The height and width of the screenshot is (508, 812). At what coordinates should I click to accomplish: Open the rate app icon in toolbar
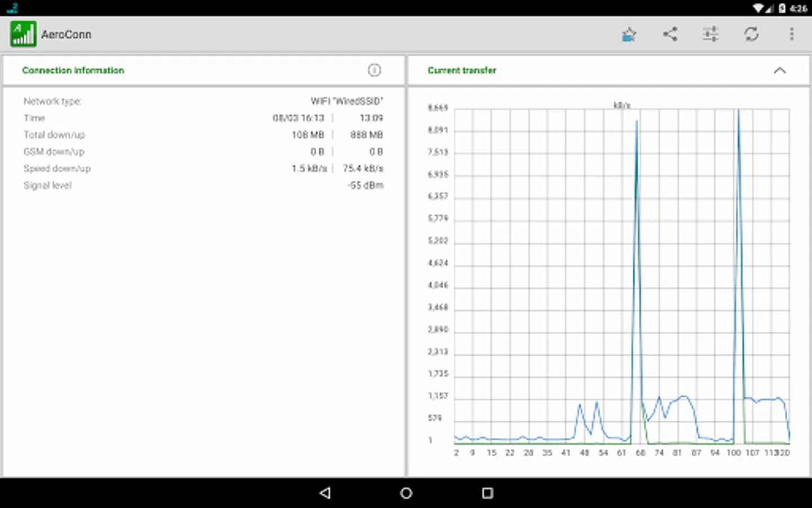pos(628,34)
